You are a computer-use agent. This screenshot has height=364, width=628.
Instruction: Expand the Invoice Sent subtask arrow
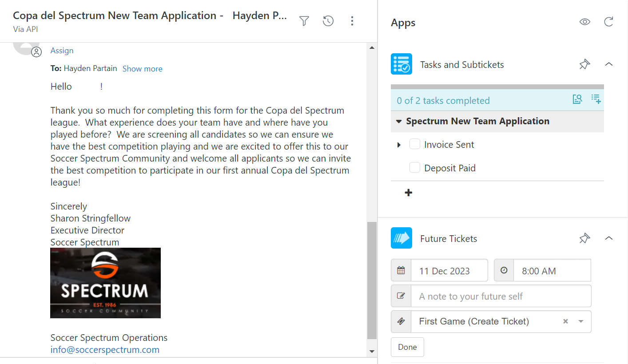(x=399, y=145)
